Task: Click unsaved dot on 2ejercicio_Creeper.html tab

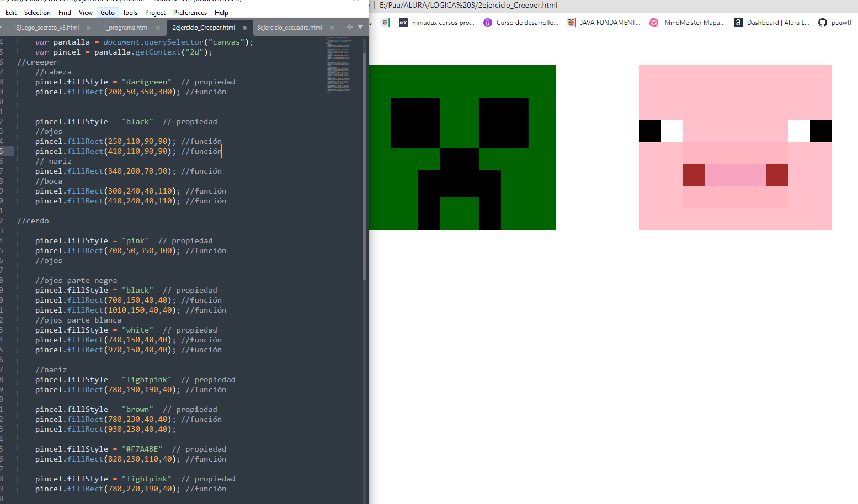Action: tap(244, 28)
